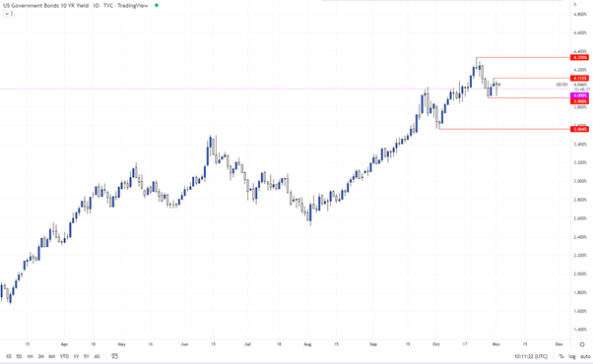The image size is (593, 364).
Task: Select the All time range
Action: [x=97, y=356]
